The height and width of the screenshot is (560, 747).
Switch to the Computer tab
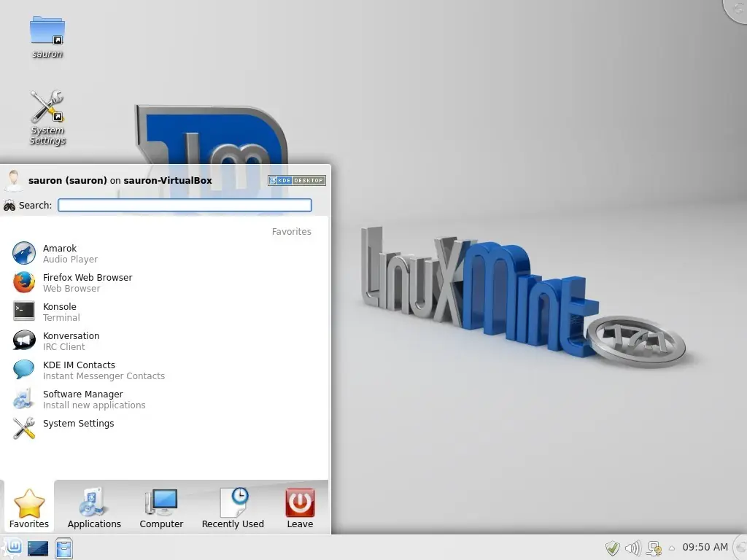click(x=161, y=507)
